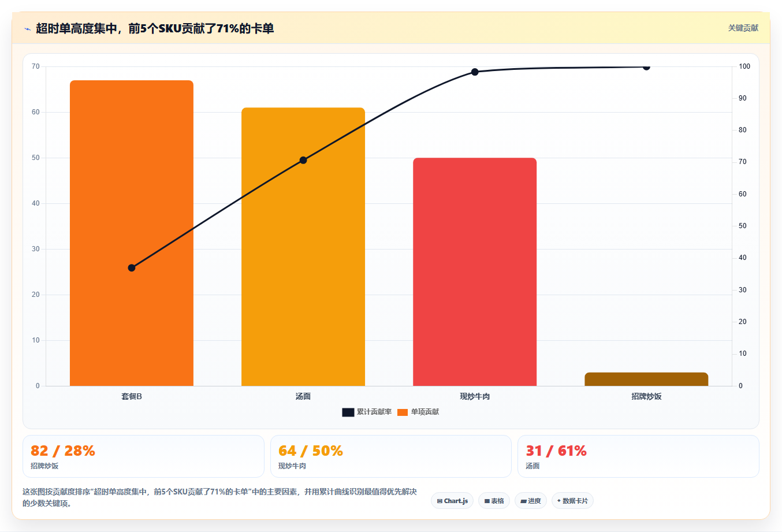Click the left axis value 70
The width and height of the screenshot is (782, 532).
36,66
